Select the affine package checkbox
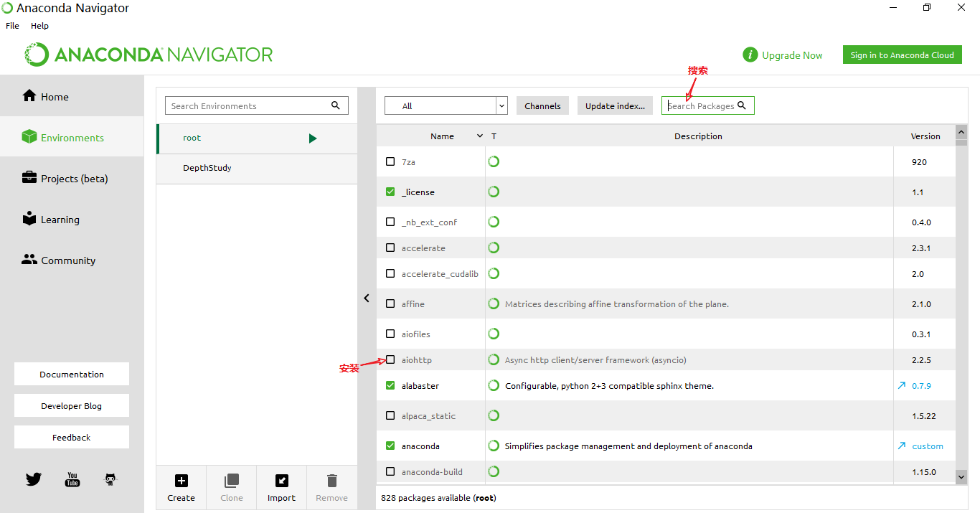980x513 pixels. [x=390, y=303]
